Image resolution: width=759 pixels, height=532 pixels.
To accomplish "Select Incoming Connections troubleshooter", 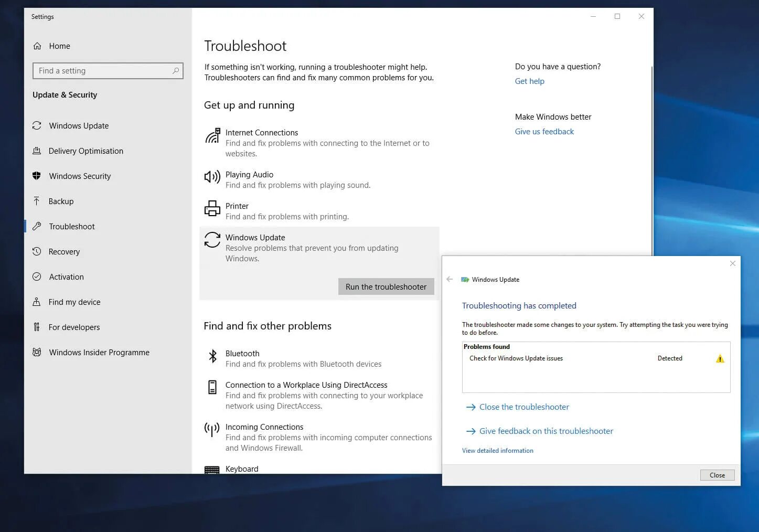I will [x=319, y=438].
